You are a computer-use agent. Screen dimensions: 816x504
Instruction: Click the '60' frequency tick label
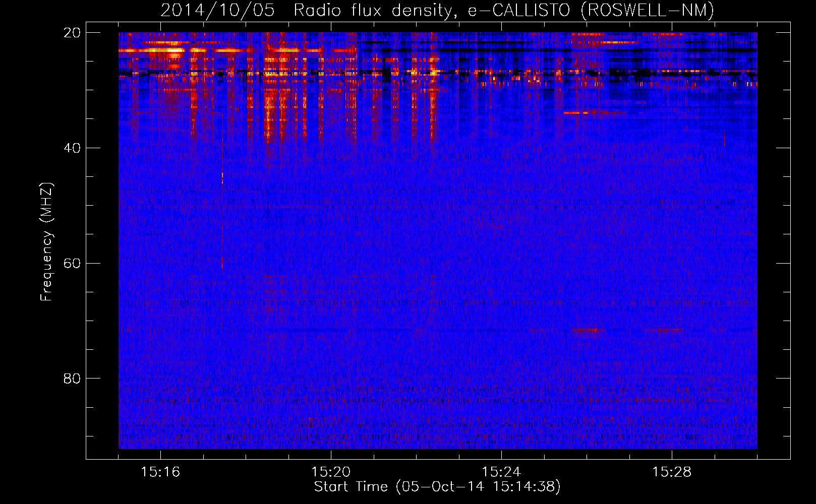point(72,263)
